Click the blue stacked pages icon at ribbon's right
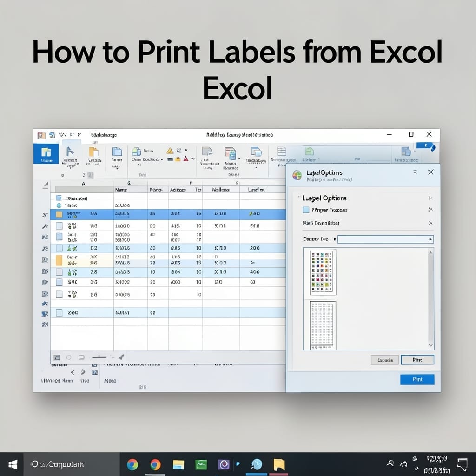Viewport: 476px width, 476px height. point(406,151)
